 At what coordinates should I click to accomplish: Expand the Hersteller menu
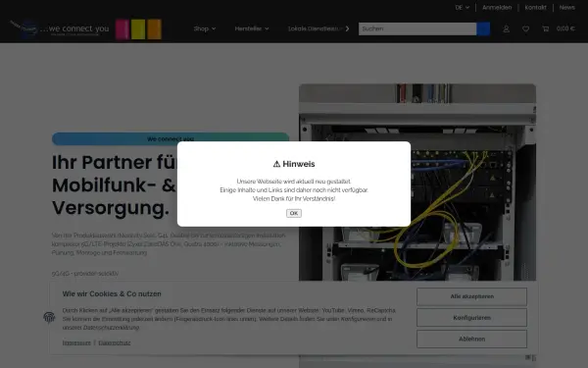pos(252,28)
